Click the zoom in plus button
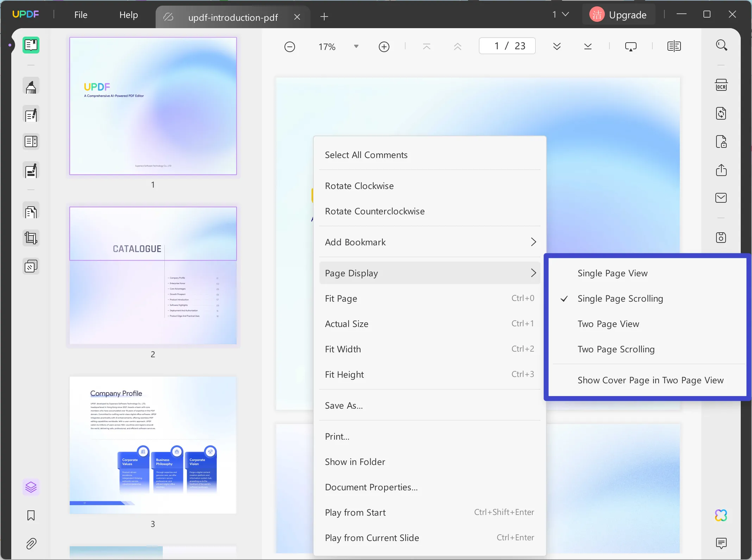The image size is (752, 560). [x=384, y=47]
